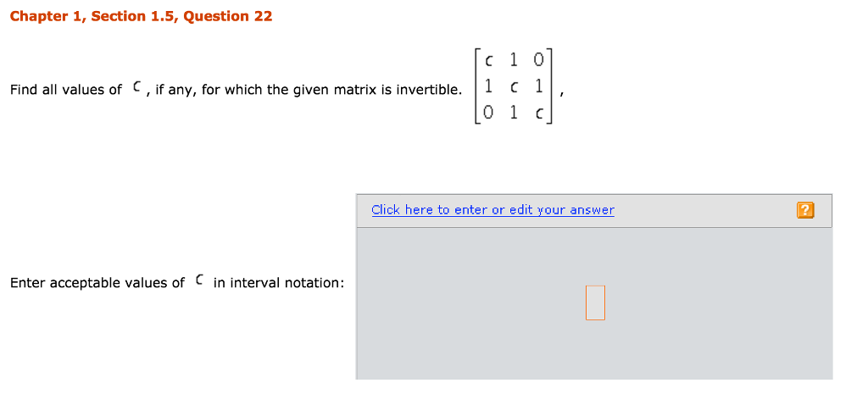
Task: Click the "Find all values of" question text
Action: coord(66,90)
